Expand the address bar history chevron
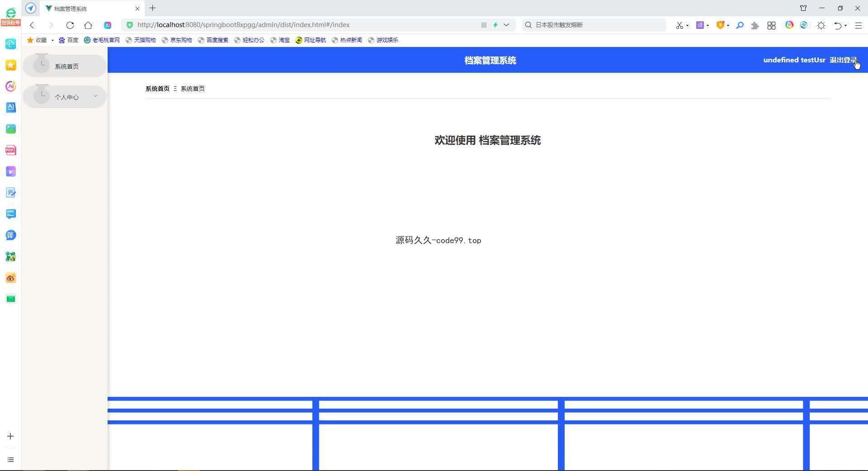Viewport: 868px width, 471px height. click(x=506, y=25)
